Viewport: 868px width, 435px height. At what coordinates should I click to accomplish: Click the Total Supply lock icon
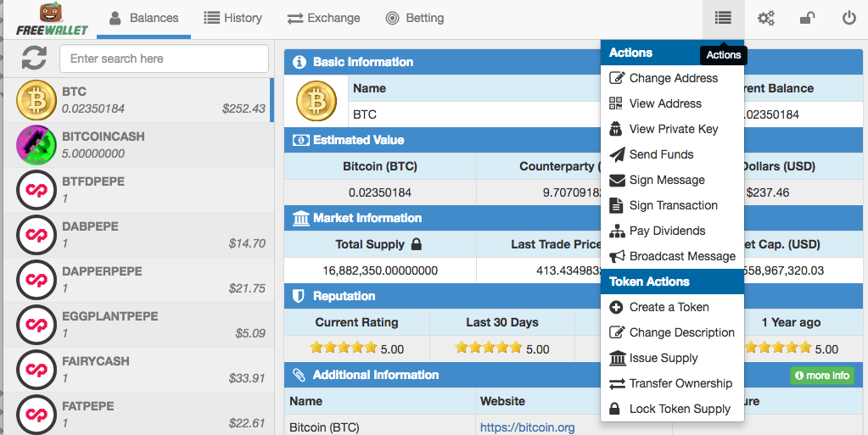point(417,244)
